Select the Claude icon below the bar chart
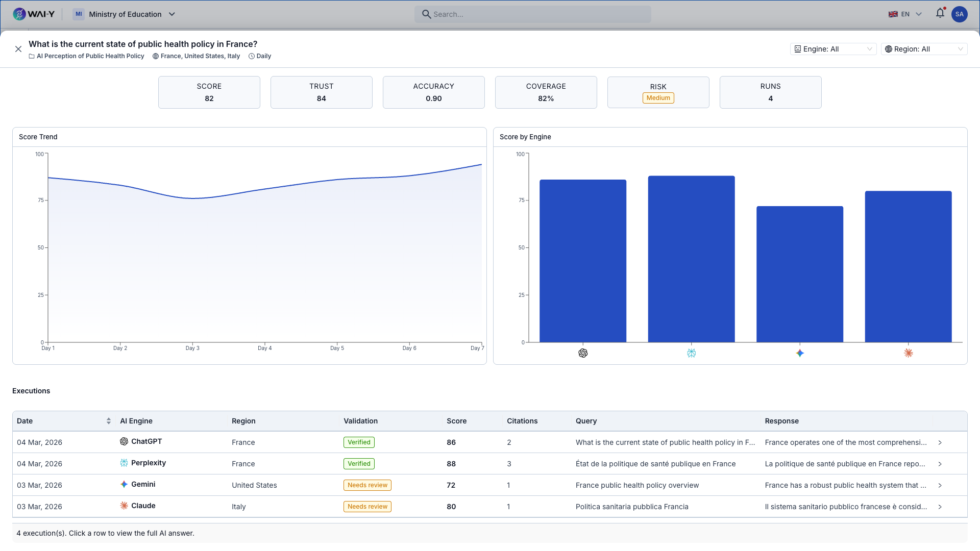This screenshot has height=551, width=980. (x=909, y=353)
